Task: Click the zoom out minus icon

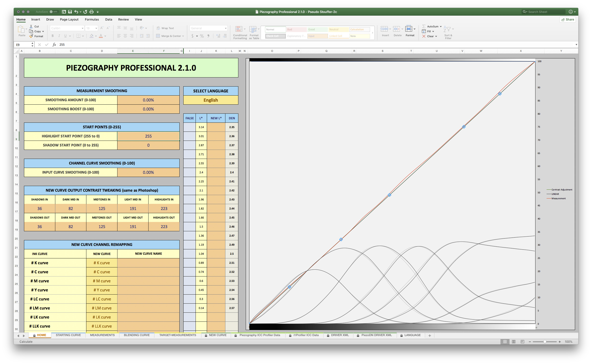Action: 530,342
